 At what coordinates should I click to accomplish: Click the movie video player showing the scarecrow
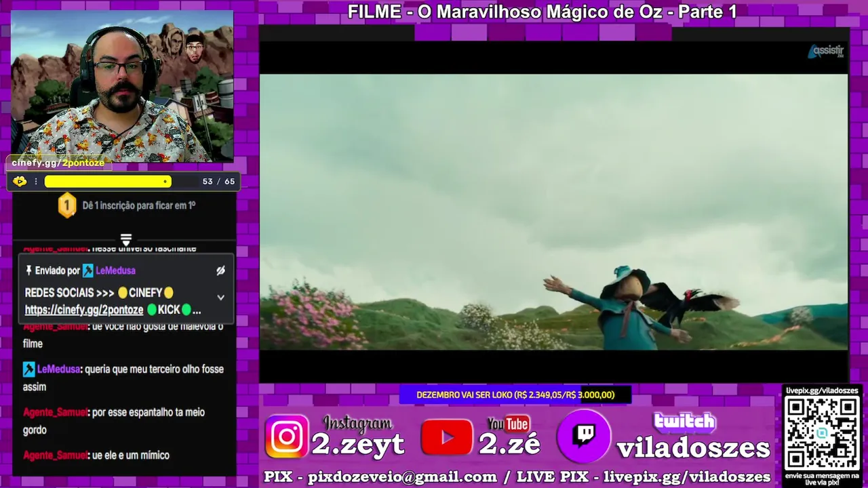click(x=553, y=211)
